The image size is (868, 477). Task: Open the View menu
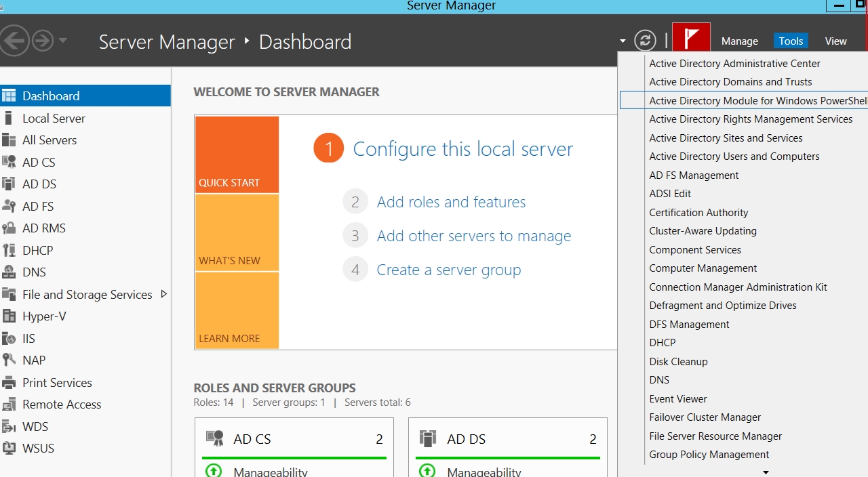tap(835, 41)
